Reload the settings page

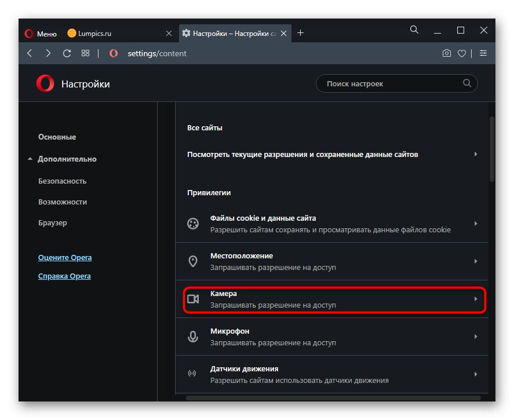click(x=67, y=53)
